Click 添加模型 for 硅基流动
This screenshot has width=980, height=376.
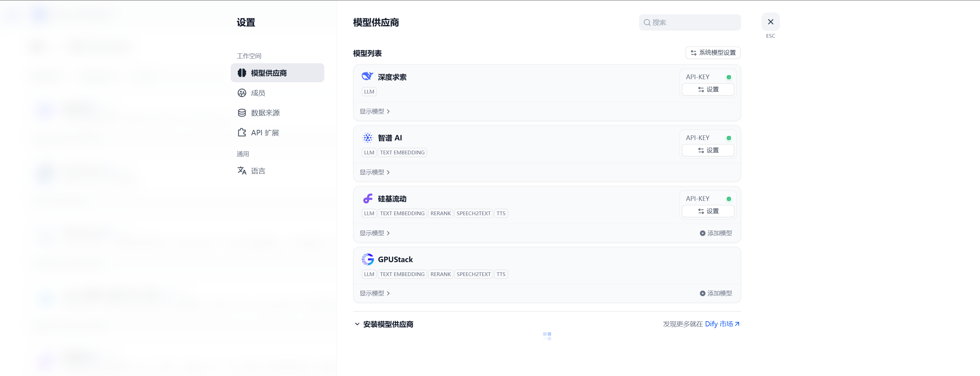click(716, 233)
